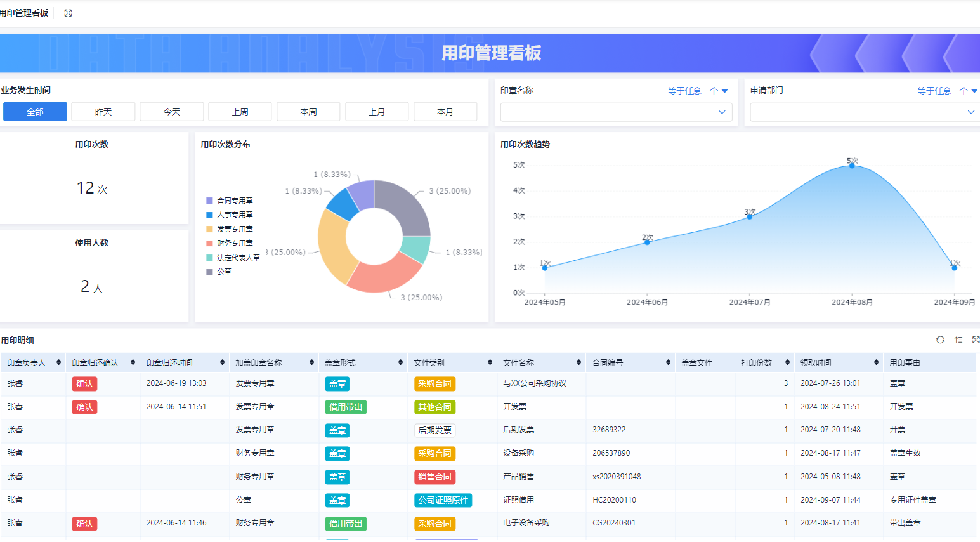Toggle 发票专用章 legend item
Viewport: 980px width, 542px height.
tap(230, 229)
